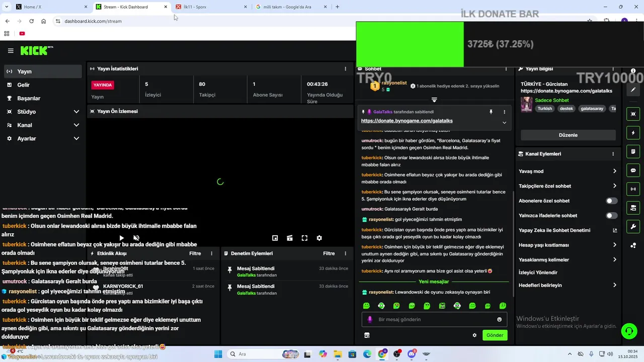The image size is (644, 362).
Task: Open the pinned donate.bynogame.com link
Action: pyautogui.click(x=407, y=121)
